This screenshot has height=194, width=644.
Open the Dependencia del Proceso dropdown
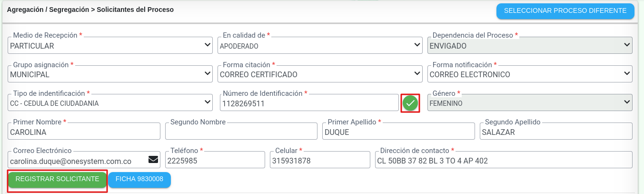(530, 46)
